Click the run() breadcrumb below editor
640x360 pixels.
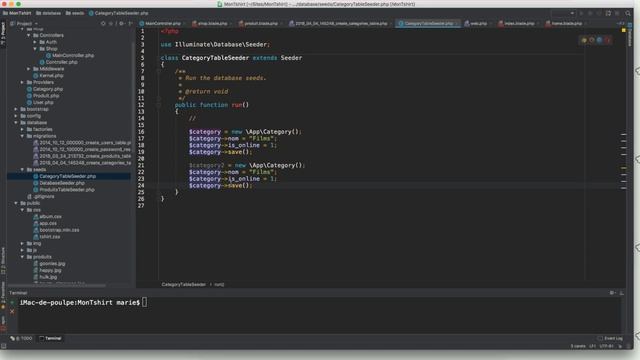[219, 284]
